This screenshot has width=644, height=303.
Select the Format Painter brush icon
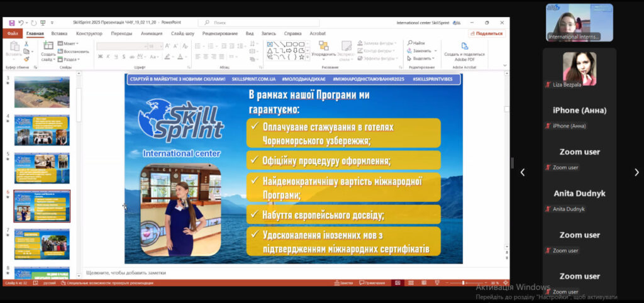26,59
